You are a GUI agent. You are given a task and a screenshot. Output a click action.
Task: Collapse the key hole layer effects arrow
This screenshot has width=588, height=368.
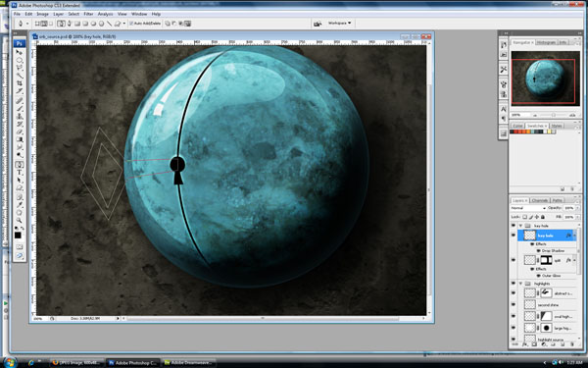pyautogui.click(x=573, y=236)
